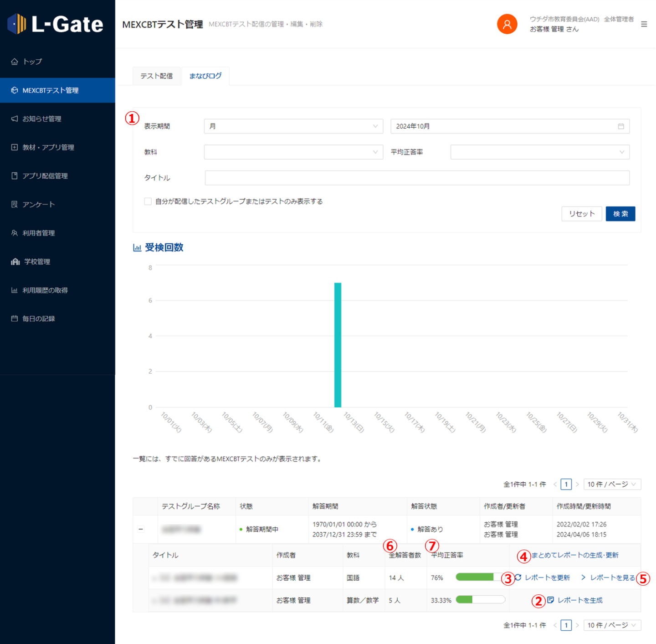Click the calendar icon in date field
Viewport: 656px width, 644px height.
tap(620, 126)
